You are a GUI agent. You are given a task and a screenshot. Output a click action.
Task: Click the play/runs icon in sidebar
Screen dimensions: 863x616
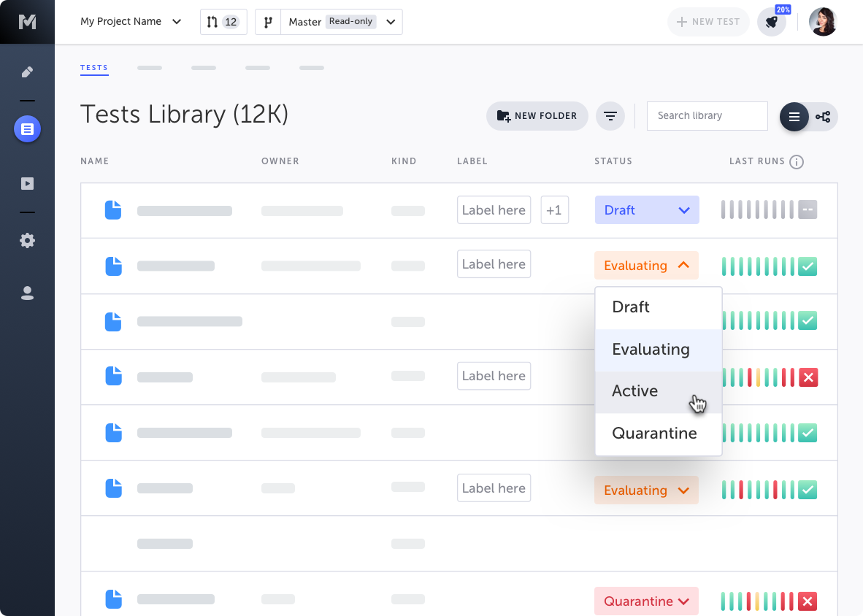pos(27,183)
